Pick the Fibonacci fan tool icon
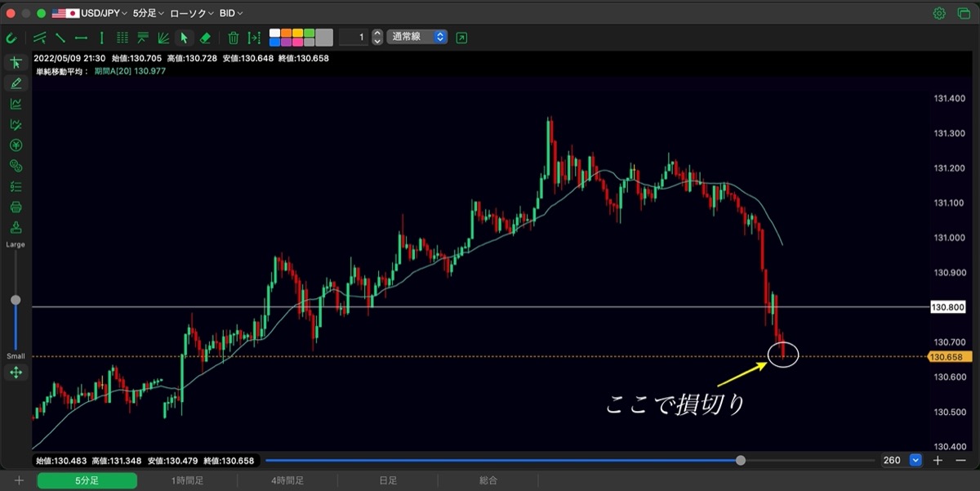Image resolution: width=980 pixels, height=491 pixels. (163, 38)
